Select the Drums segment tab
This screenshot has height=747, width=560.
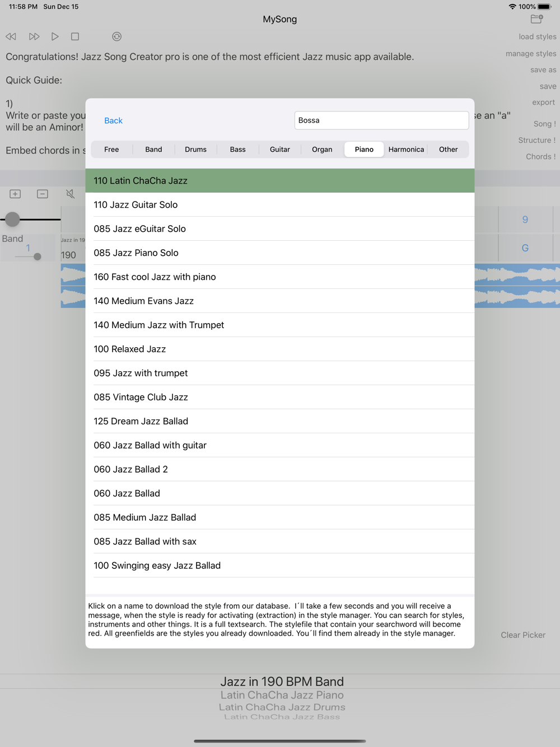[x=195, y=150]
